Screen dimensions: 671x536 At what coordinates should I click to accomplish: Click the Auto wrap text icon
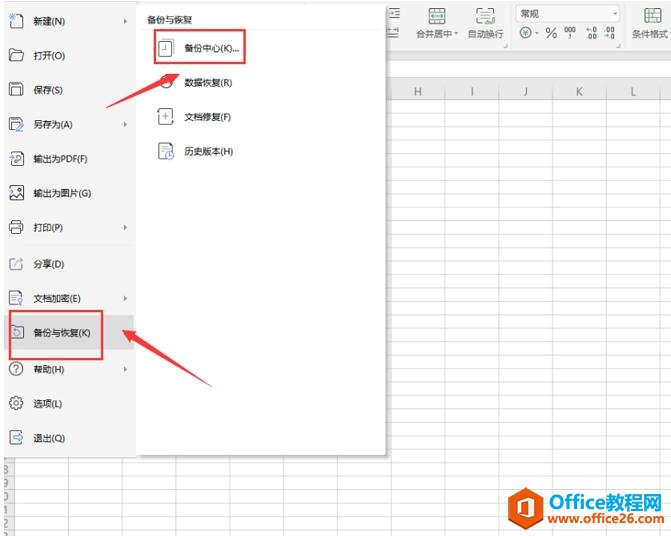485,16
